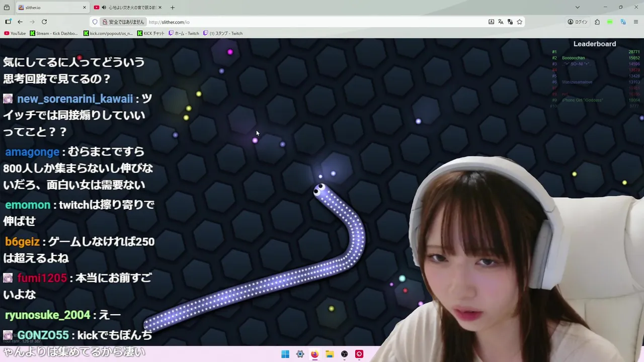Bookmark this page with the star

(520, 22)
